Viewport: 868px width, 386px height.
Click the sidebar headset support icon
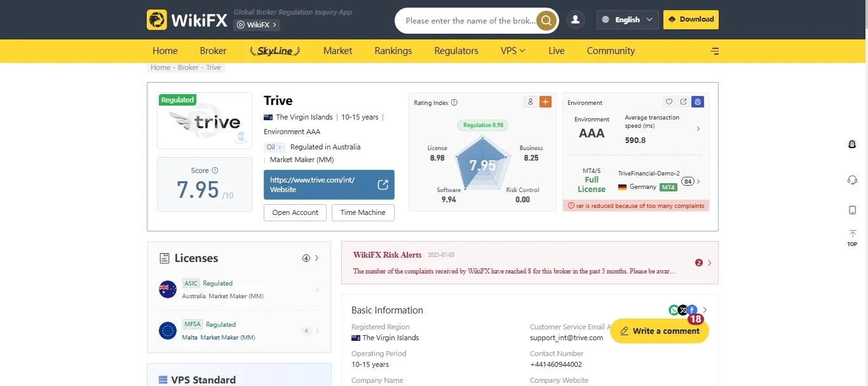(x=852, y=180)
